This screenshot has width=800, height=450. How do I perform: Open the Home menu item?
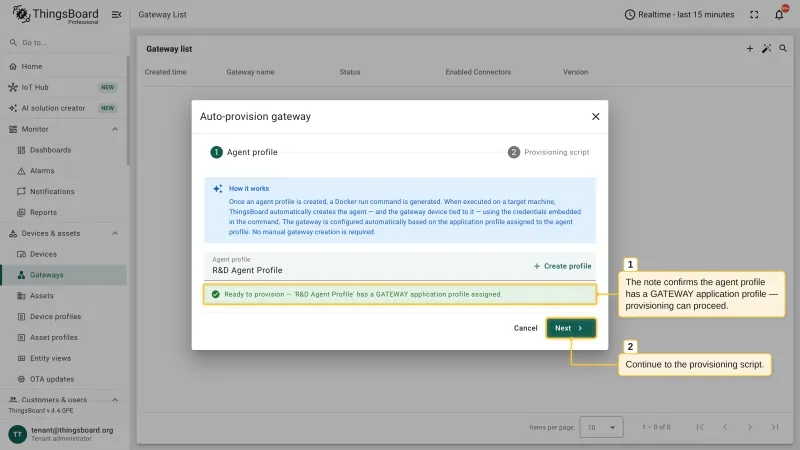64,66
